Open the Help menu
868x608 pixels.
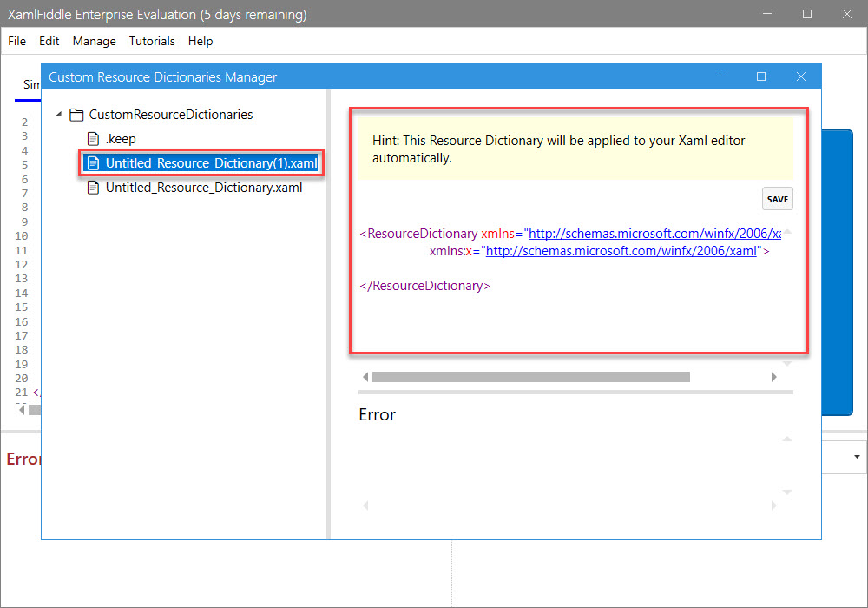[x=201, y=41]
